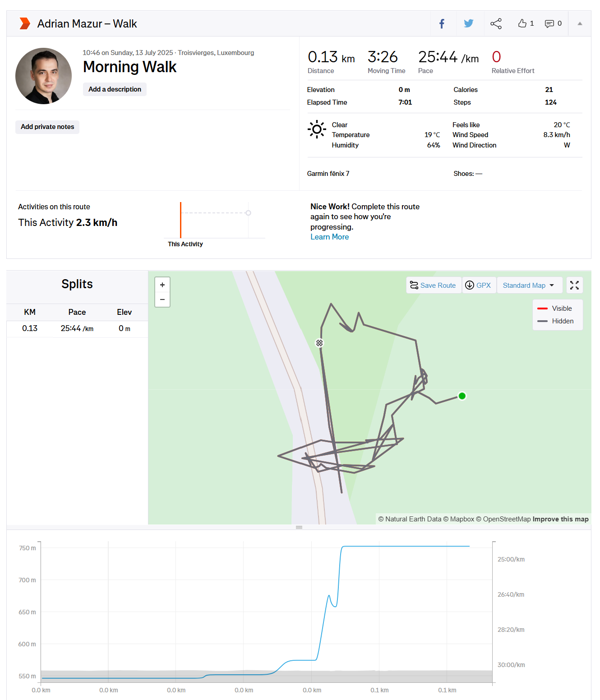Share activity on Twitter
This screenshot has height=700, width=600.
469,24
